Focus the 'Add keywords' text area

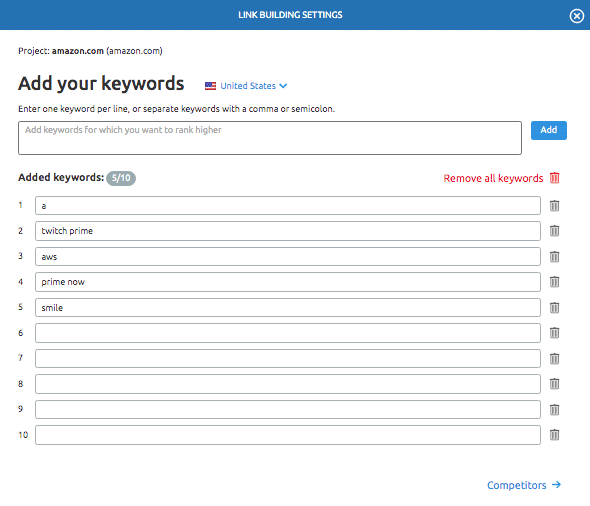270,138
